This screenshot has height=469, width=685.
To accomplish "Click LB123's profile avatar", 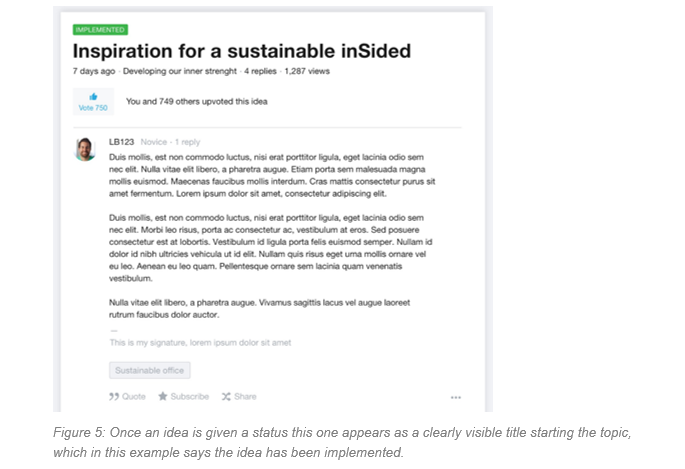I will 85,149.
